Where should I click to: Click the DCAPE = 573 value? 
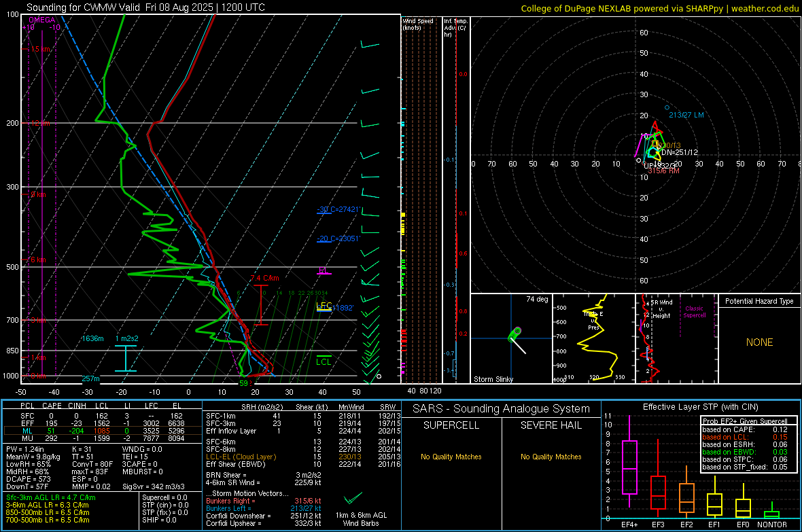(x=28, y=479)
